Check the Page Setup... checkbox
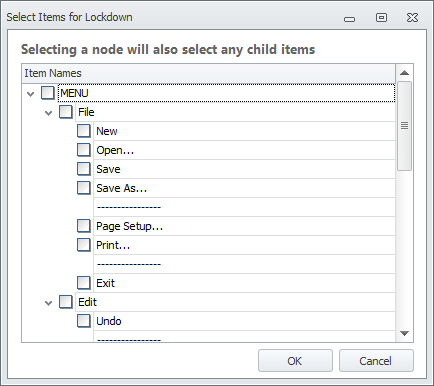Image resolution: width=434 pixels, height=386 pixels. [x=84, y=226]
